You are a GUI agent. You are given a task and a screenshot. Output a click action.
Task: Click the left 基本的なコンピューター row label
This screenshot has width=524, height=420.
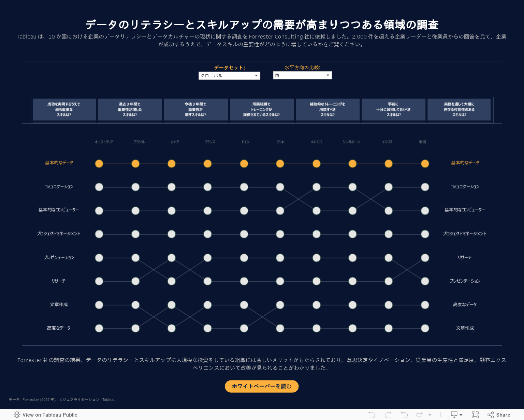pos(59,210)
